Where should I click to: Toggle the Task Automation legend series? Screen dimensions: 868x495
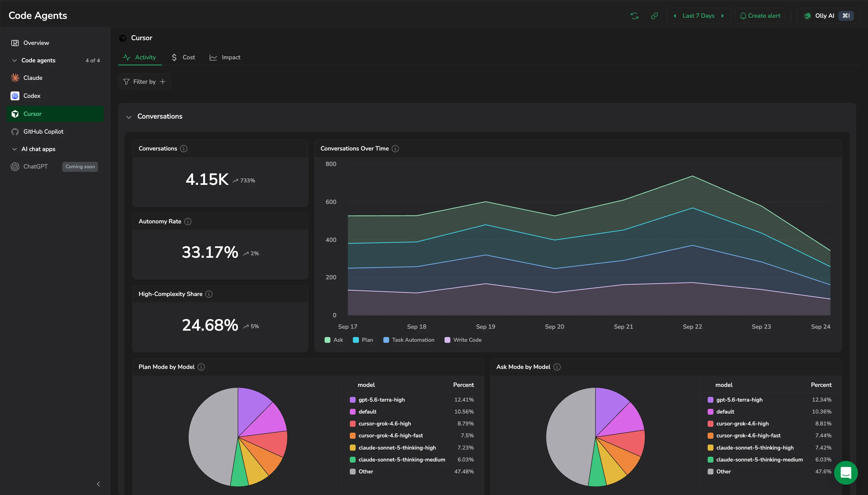409,340
